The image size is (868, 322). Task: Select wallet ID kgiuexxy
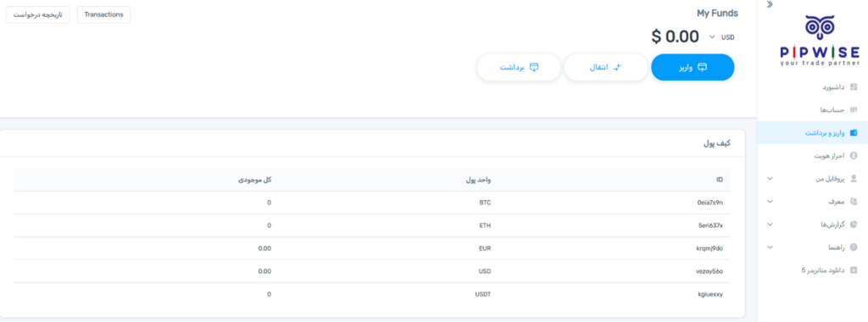[x=710, y=294]
